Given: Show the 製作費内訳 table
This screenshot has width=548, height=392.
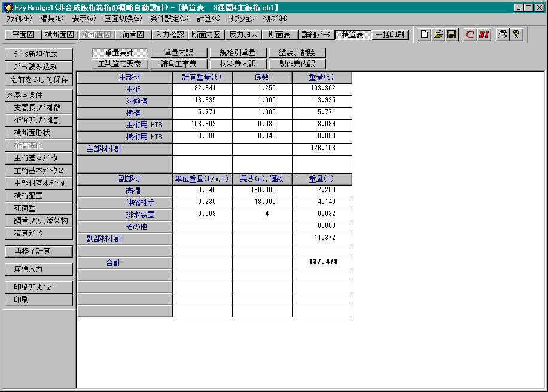Looking at the screenshot, I should pos(297,64).
